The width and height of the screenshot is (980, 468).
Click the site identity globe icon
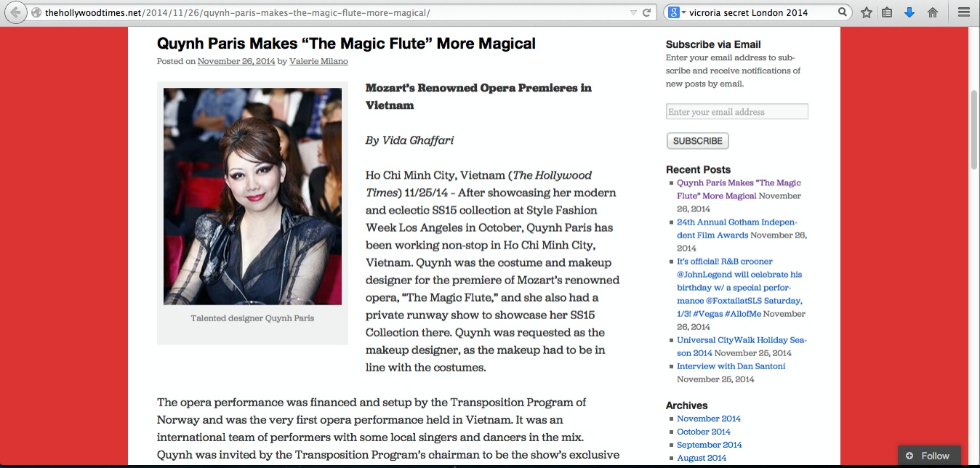(36, 12)
